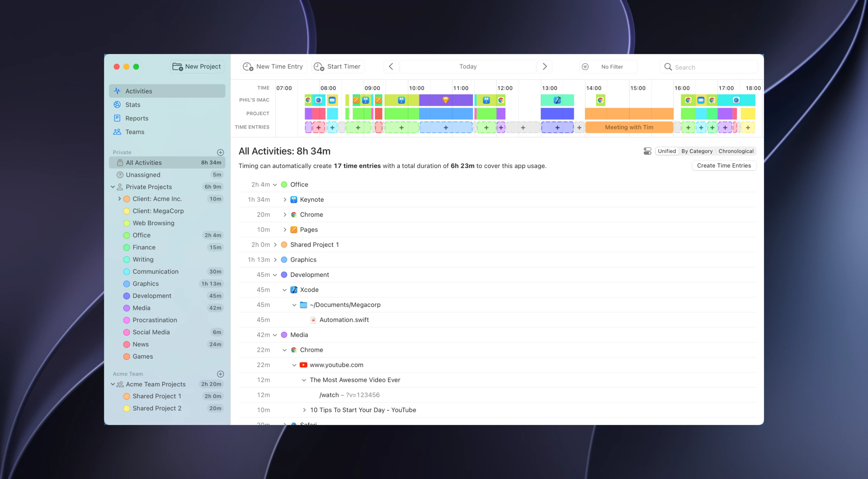
Task: Collapse the ~/Documents/Megacorp folder row
Action: pos(294,305)
